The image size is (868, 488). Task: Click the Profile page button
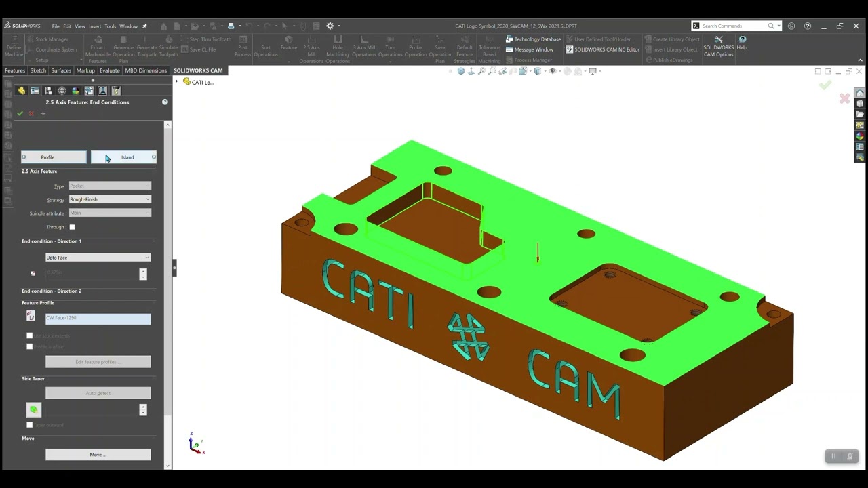(x=54, y=157)
